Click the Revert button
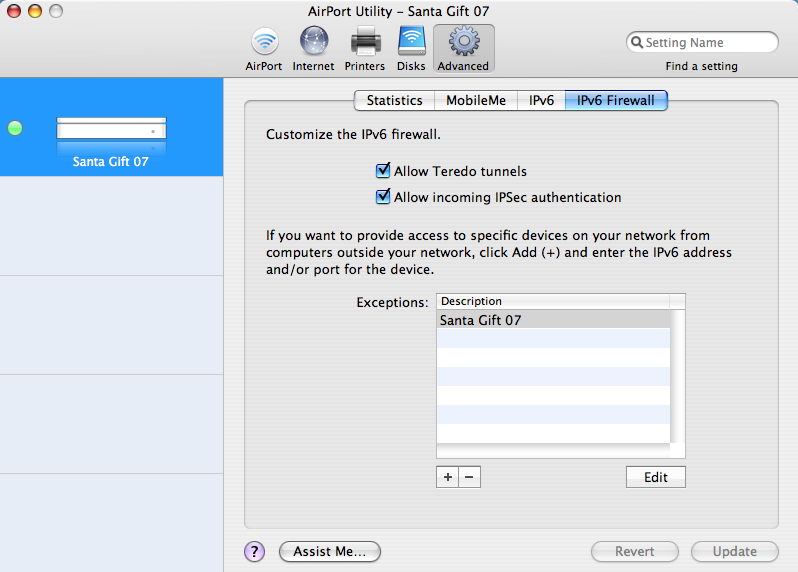Image resolution: width=798 pixels, height=572 pixels. click(x=635, y=551)
